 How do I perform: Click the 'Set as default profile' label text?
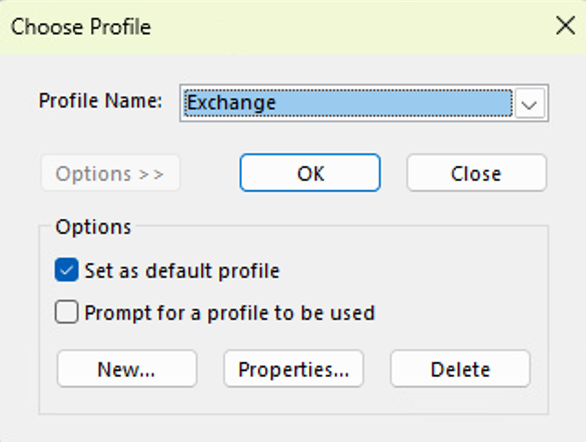tap(182, 271)
